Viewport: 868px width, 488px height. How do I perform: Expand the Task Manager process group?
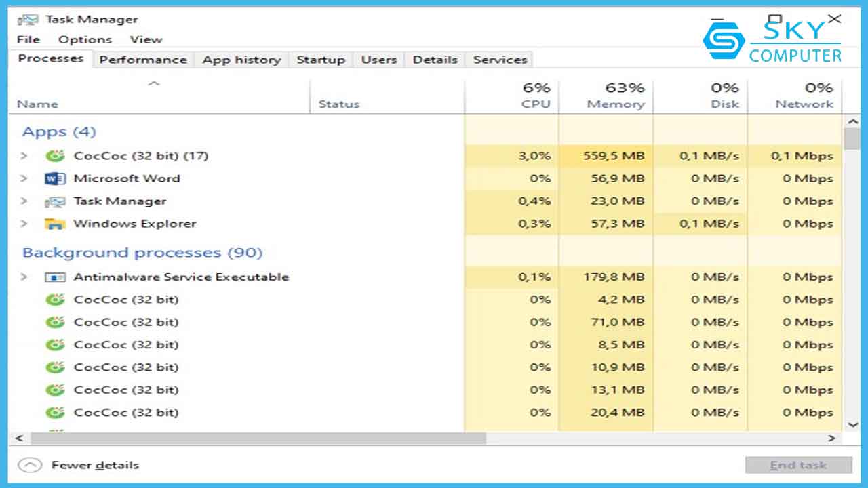24,201
